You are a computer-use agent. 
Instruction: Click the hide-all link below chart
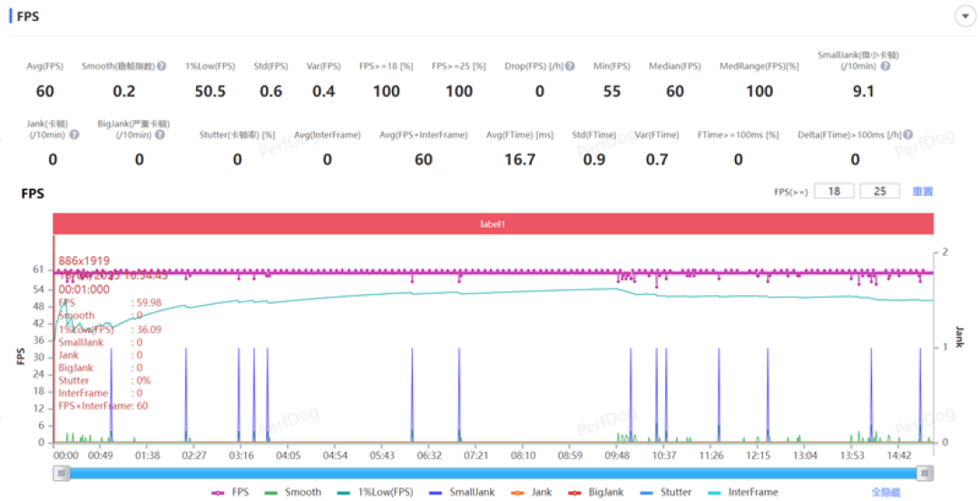click(886, 493)
